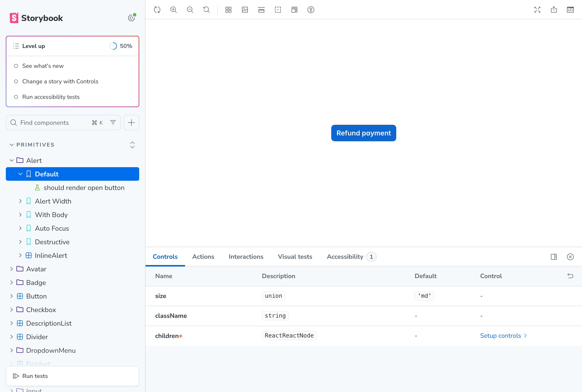The height and width of the screenshot is (392, 582).
Task: Toggle the grid view toolbar icon
Action: point(228,10)
